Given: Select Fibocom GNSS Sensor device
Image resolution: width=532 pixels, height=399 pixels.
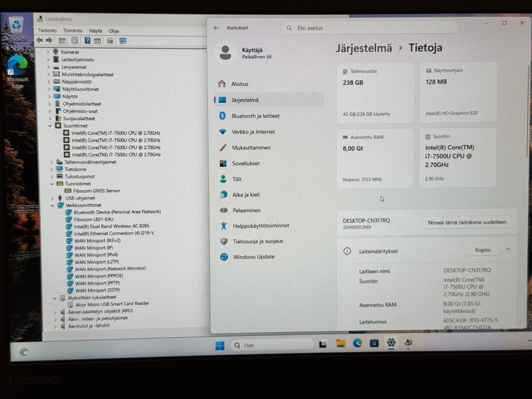Looking at the screenshot, I should click(x=96, y=191).
